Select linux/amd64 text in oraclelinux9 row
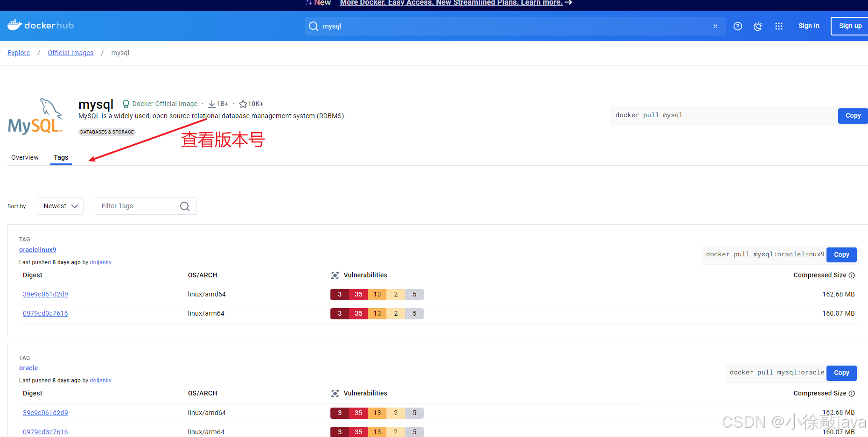The width and height of the screenshot is (868, 437). pyautogui.click(x=207, y=294)
